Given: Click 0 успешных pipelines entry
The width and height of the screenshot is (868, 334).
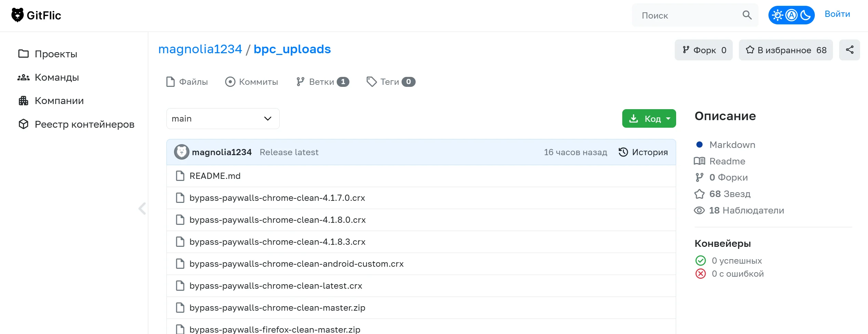Looking at the screenshot, I should point(737,261).
